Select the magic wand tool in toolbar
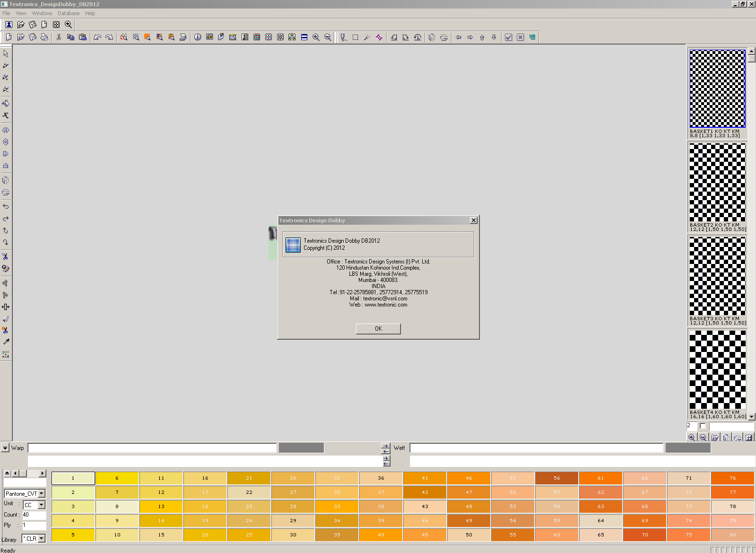756x553 pixels. [367, 37]
